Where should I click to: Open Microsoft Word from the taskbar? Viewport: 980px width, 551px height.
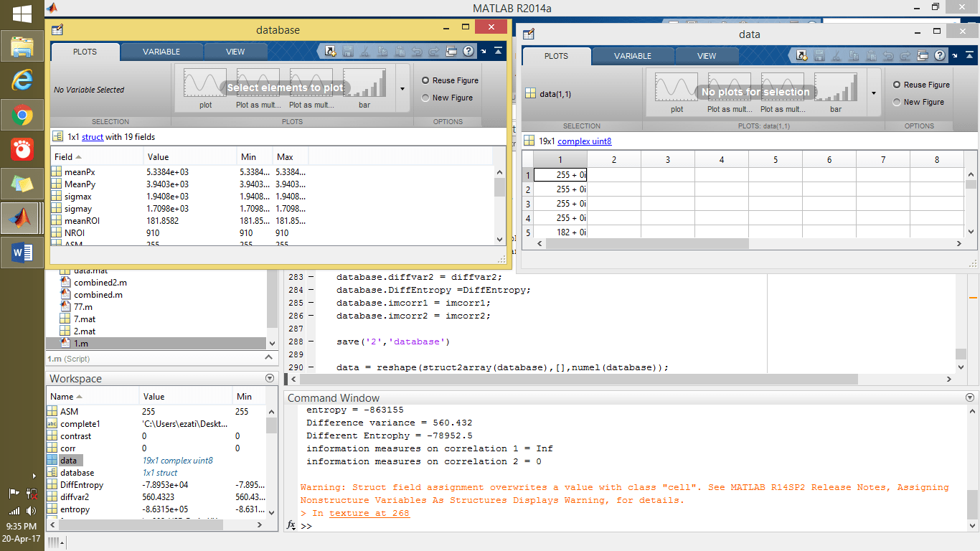pyautogui.click(x=22, y=252)
